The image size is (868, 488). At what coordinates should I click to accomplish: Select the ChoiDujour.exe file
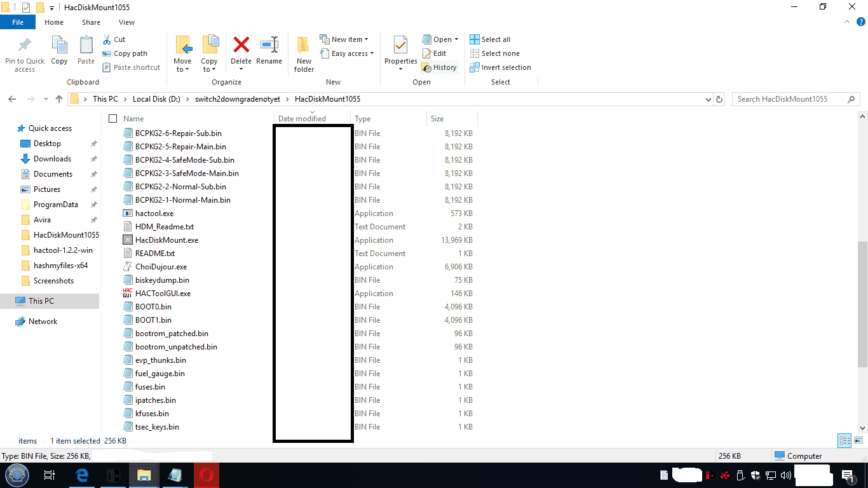[161, 267]
